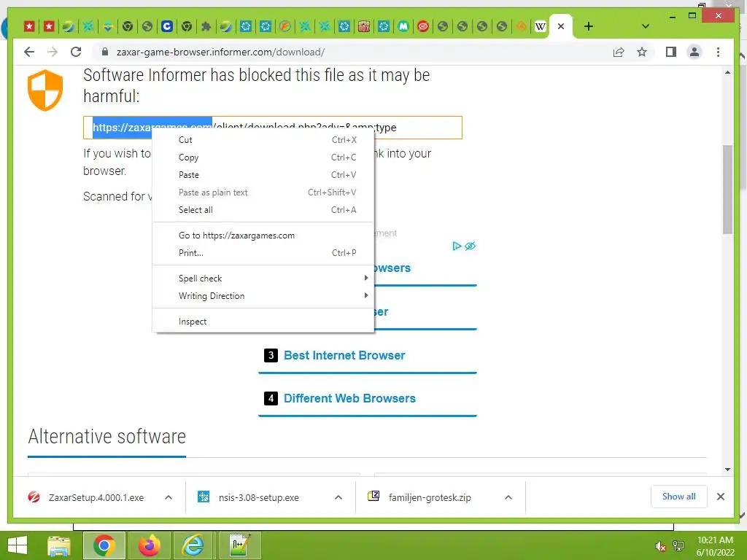Open the Chrome side panel
The width and height of the screenshot is (747, 560).
point(671,52)
